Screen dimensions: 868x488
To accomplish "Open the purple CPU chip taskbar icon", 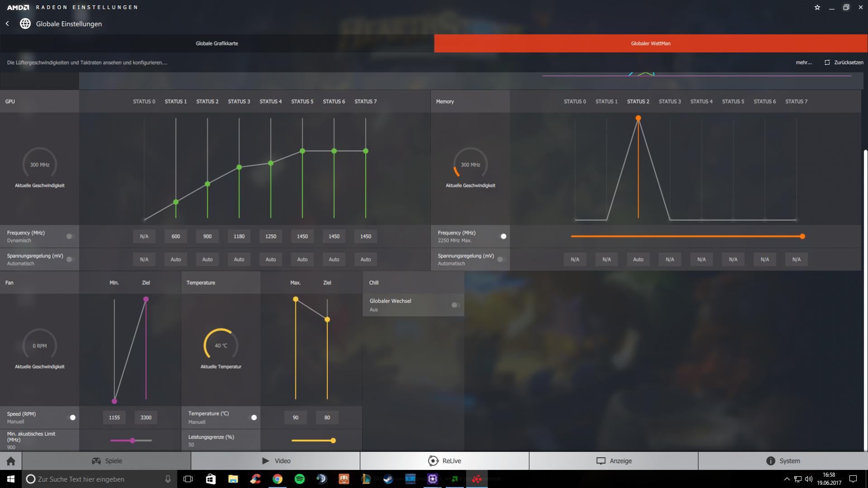I will [x=433, y=479].
